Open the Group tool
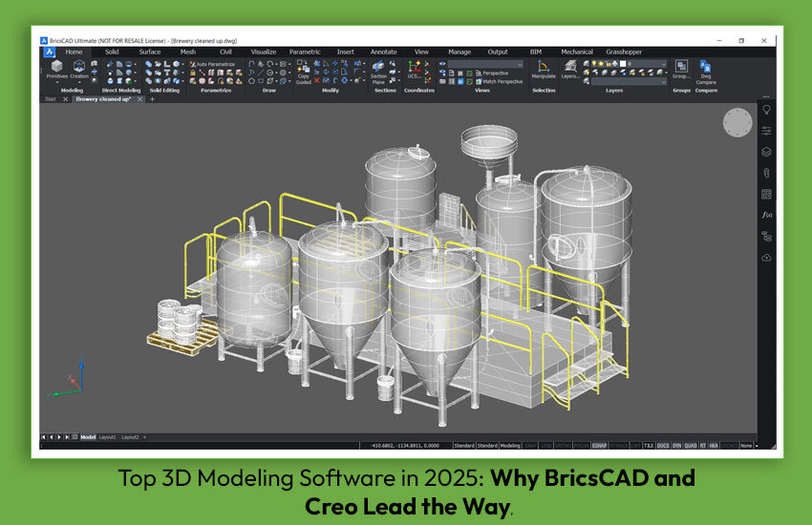The image size is (812, 525). point(681,70)
